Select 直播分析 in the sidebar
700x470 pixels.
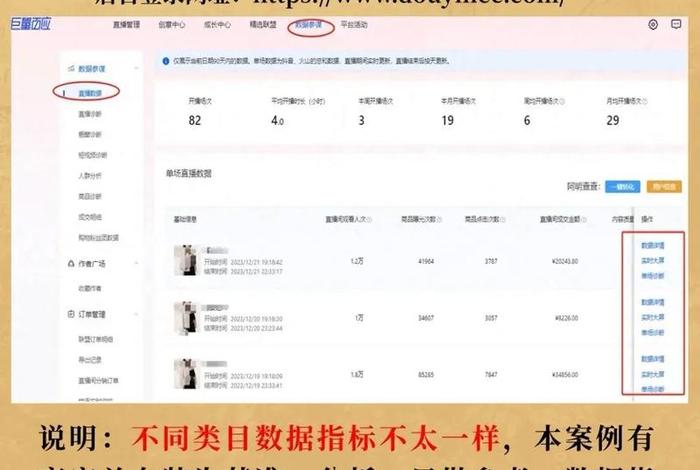90,114
